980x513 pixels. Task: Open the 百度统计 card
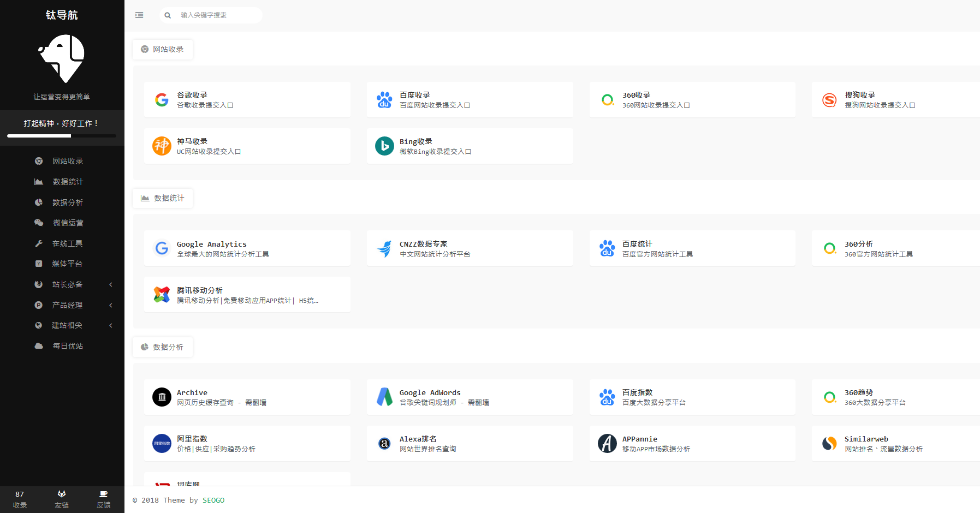pos(692,248)
